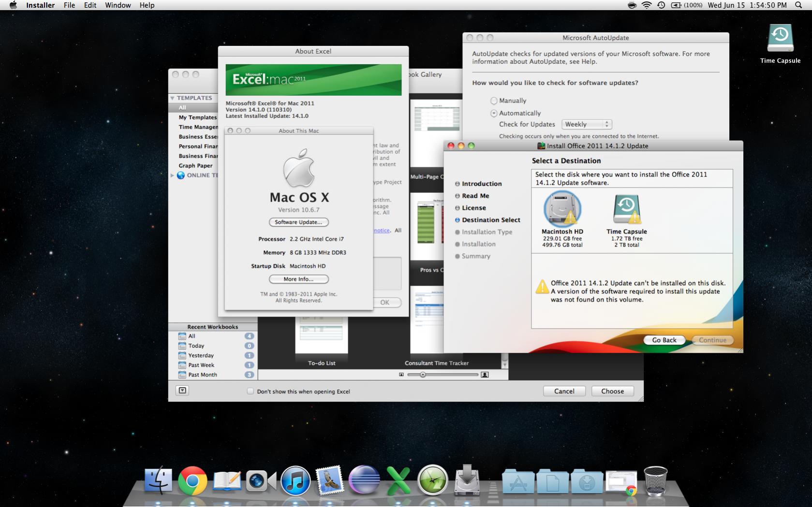Screen dimensions: 812x507
Task: Click Go Back in the Office installer
Action: pos(664,340)
